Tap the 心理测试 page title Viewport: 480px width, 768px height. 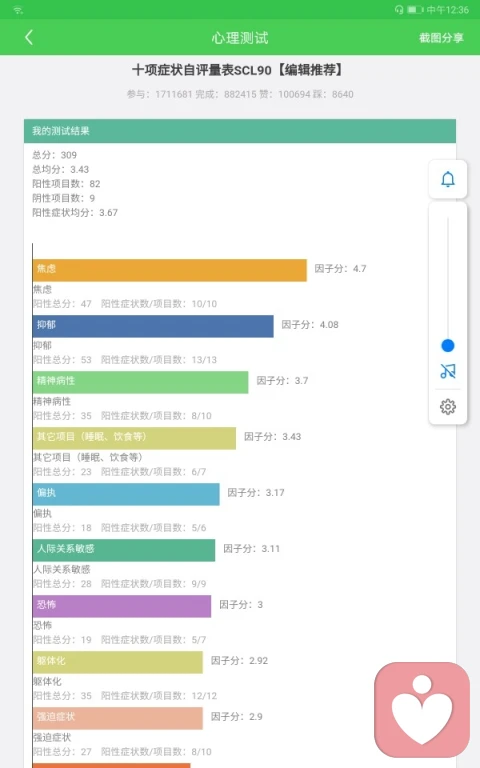pos(240,38)
